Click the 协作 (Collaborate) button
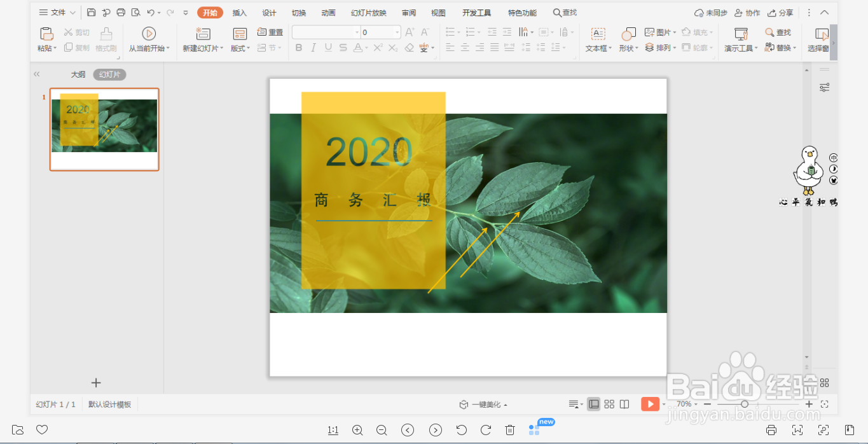 pos(747,13)
